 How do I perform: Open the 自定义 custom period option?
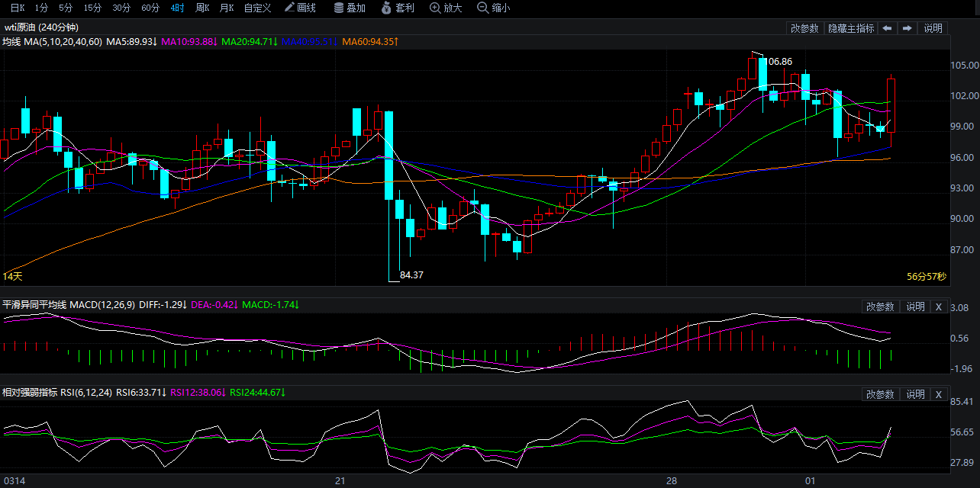[x=257, y=8]
